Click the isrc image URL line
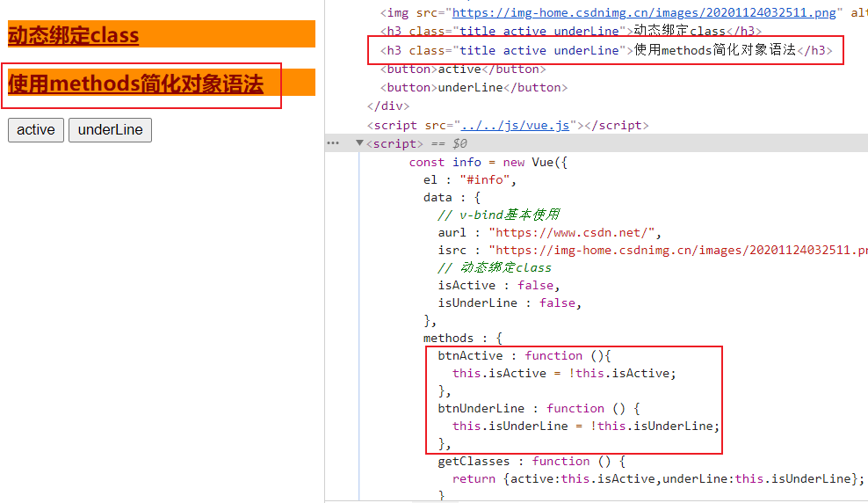The image size is (868, 503). pos(653,251)
